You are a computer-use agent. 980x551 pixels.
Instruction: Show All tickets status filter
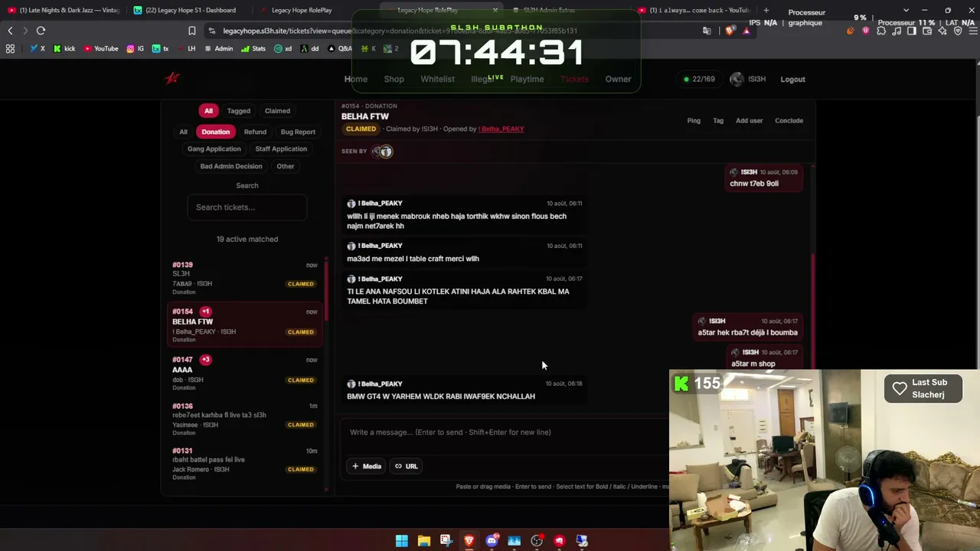click(x=208, y=111)
